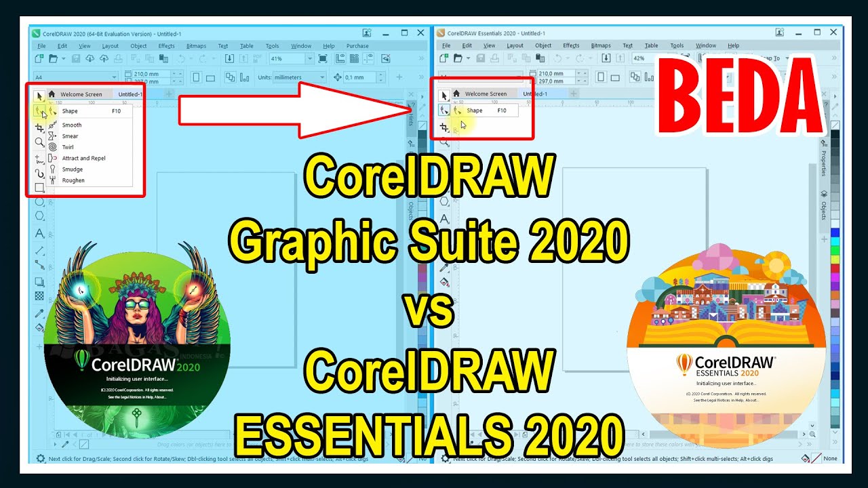The height and width of the screenshot is (488, 868).
Task: Expand Open dropdown arrow in left toolbar
Action: click(x=62, y=59)
